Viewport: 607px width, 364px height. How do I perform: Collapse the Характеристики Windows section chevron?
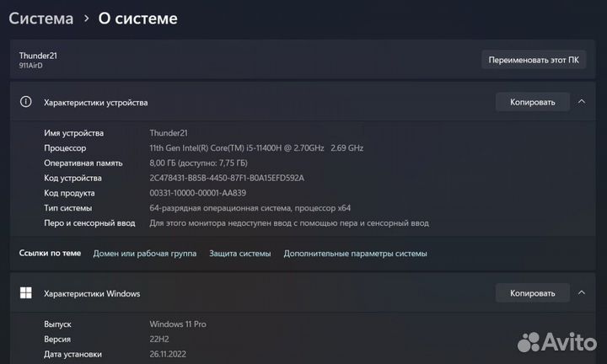[x=582, y=293]
